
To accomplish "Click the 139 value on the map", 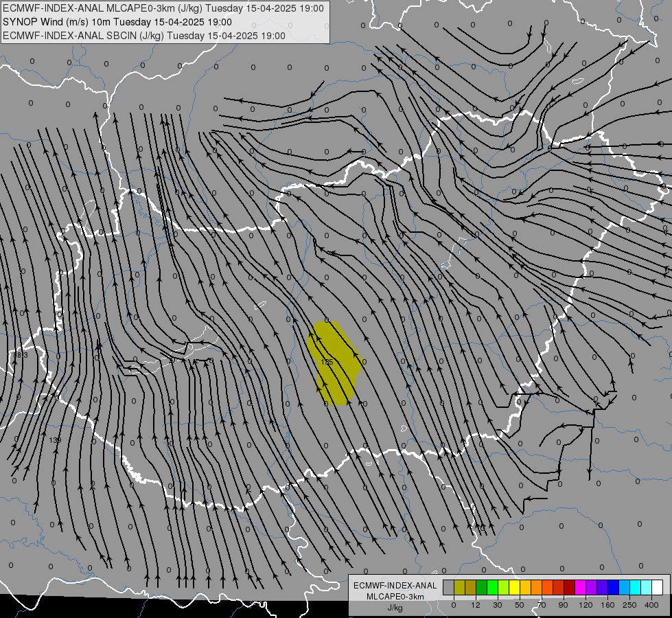I will tap(55, 440).
